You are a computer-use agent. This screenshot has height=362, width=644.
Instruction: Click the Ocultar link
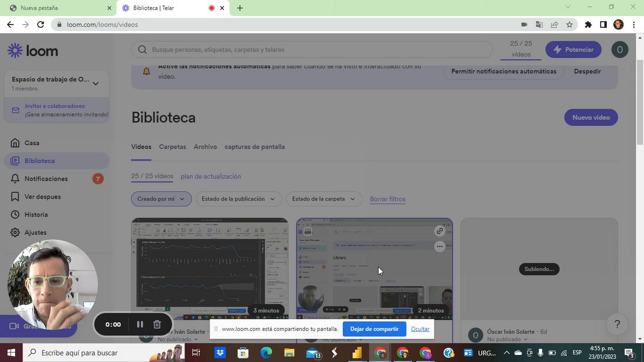coord(420,329)
